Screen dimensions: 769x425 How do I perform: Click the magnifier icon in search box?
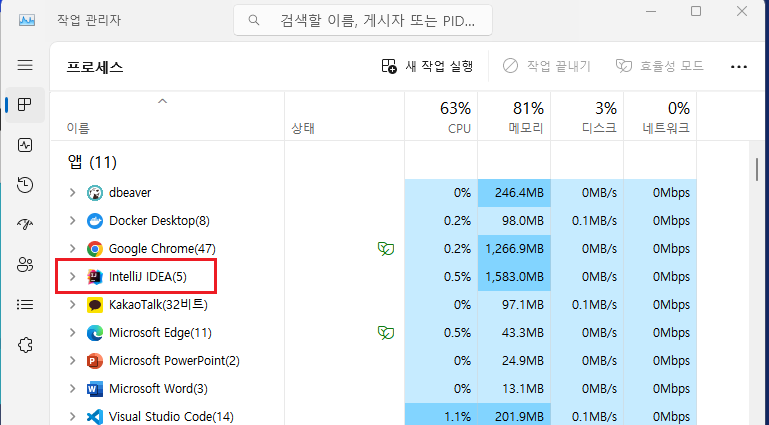(x=254, y=20)
